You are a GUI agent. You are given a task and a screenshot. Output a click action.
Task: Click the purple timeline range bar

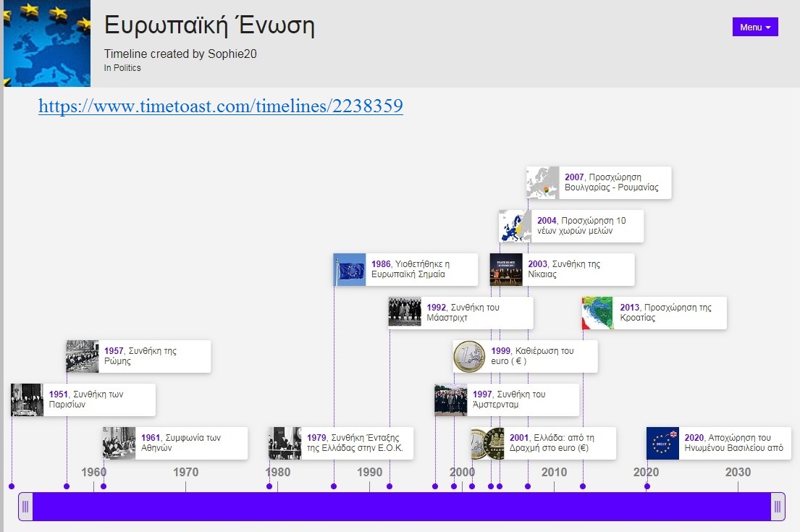[x=402, y=507]
